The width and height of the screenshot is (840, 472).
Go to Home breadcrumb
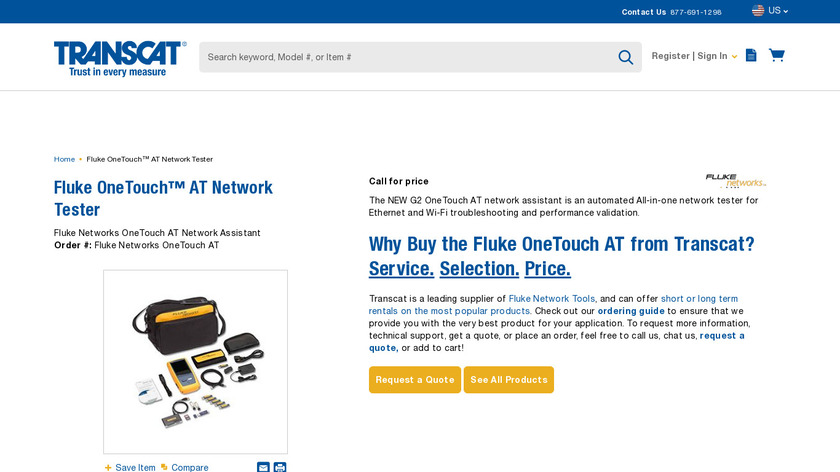pos(64,159)
